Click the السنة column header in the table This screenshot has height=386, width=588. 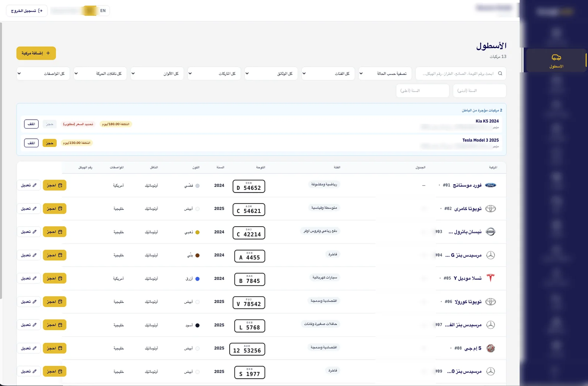[220, 167]
